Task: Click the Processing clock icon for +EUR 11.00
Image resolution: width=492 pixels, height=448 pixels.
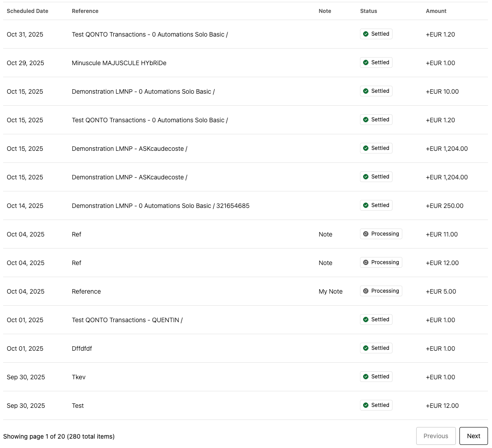Action: tap(367, 234)
